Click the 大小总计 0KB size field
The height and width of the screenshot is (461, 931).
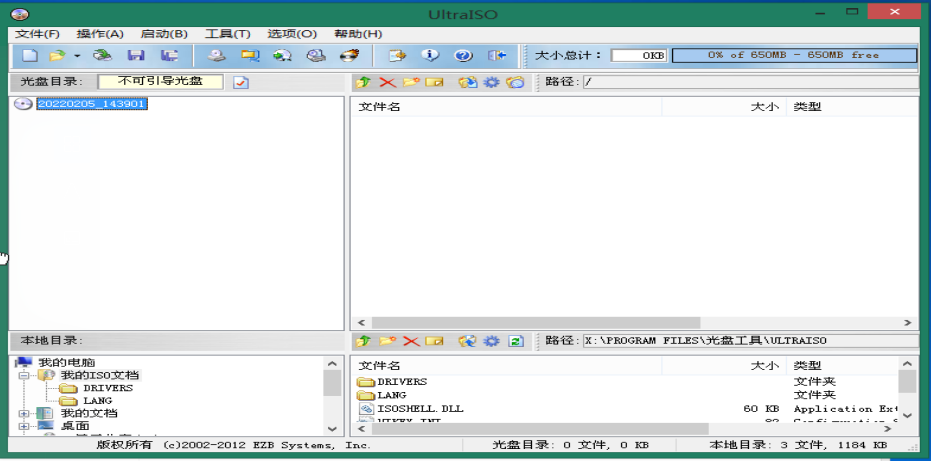pyautogui.click(x=639, y=55)
